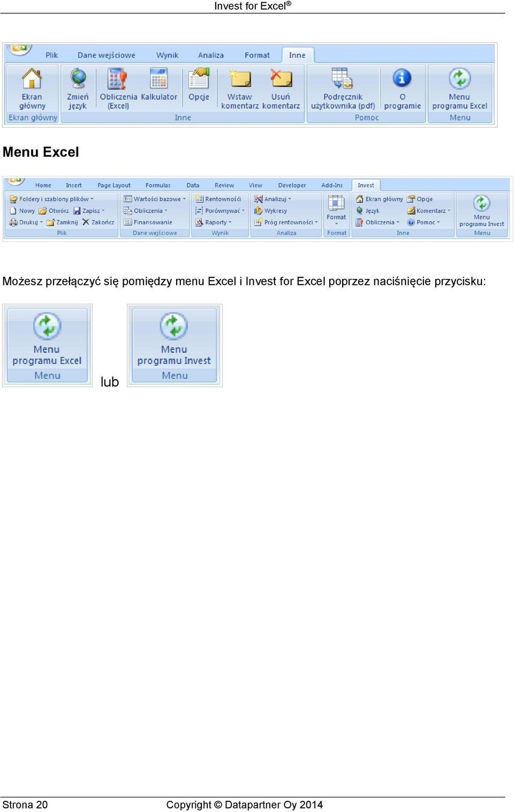Viewport: 514px width, 812px height.
Task: Click small Opcje in Excel-menu Inne group
Action: pos(420,199)
